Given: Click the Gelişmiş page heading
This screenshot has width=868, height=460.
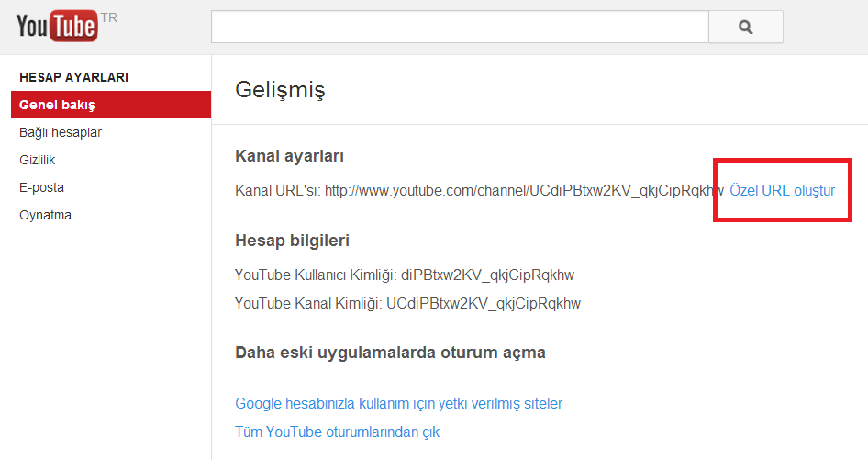Looking at the screenshot, I should coord(280,90).
